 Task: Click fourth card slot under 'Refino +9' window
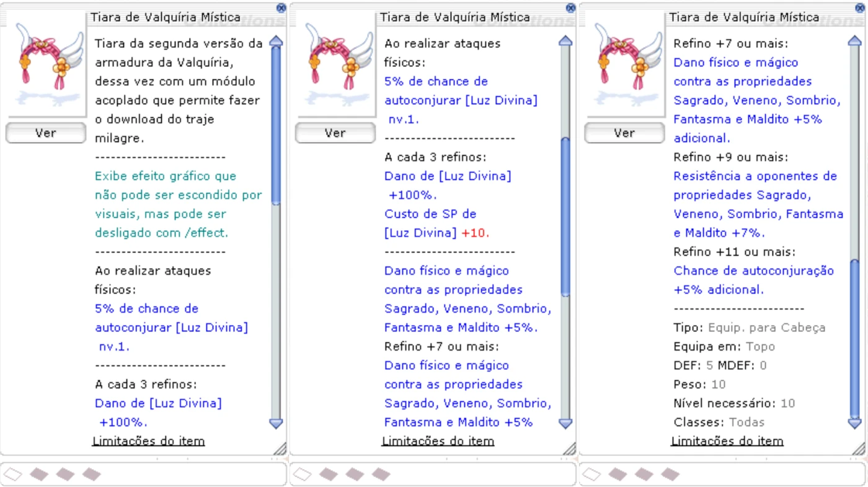(670, 475)
